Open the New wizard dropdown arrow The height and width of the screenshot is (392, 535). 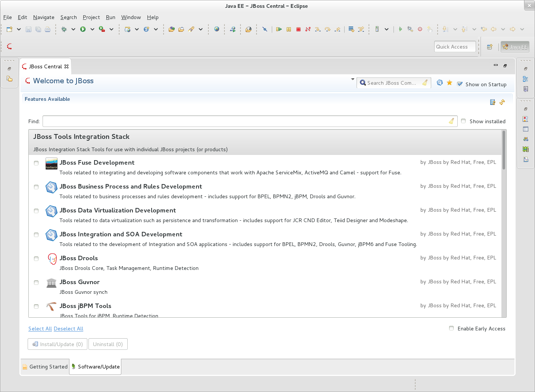pyautogui.click(x=19, y=29)
